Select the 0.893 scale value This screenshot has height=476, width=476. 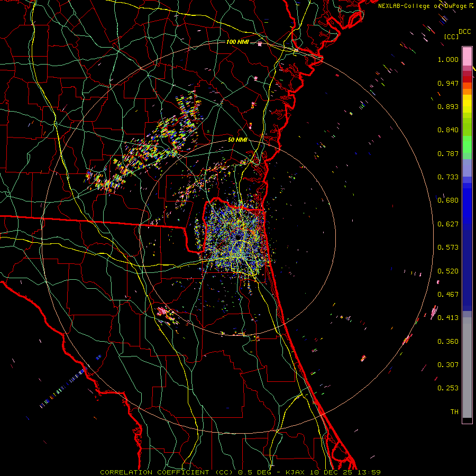coord(448,106)
